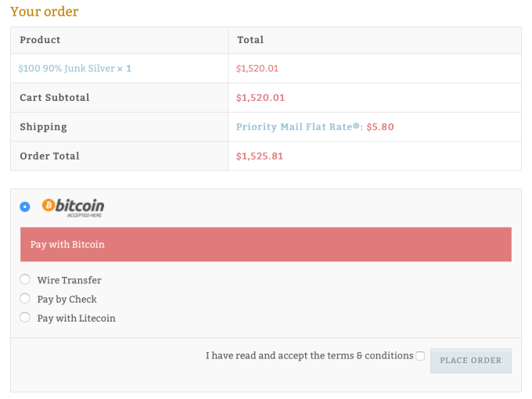The width and height of the screenshot is (532, 399).
Task: Open the $100 90% Junk Silver product link
Action: tap(74, 69)
